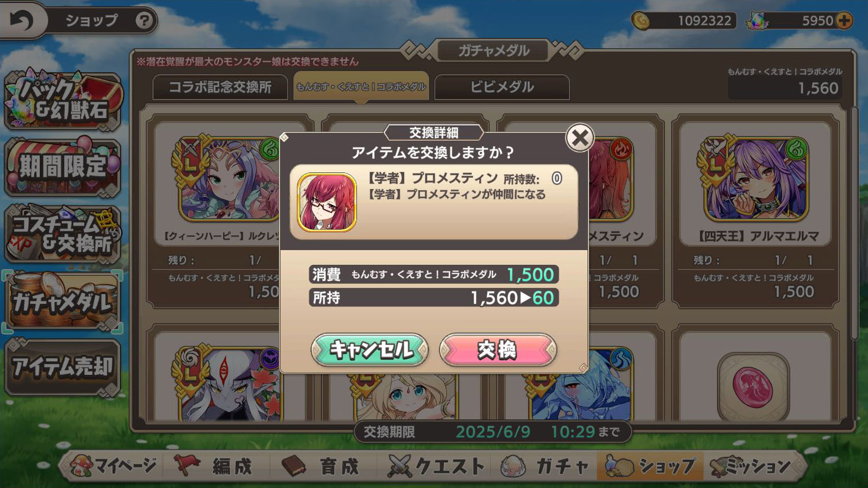
Task: Open the shop help question mark
Action: tap(143, 21)
